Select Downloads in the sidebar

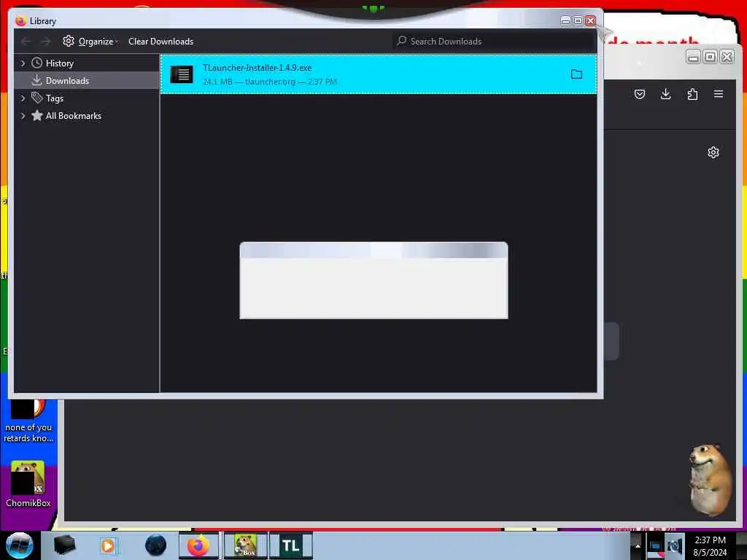[67, 80]
